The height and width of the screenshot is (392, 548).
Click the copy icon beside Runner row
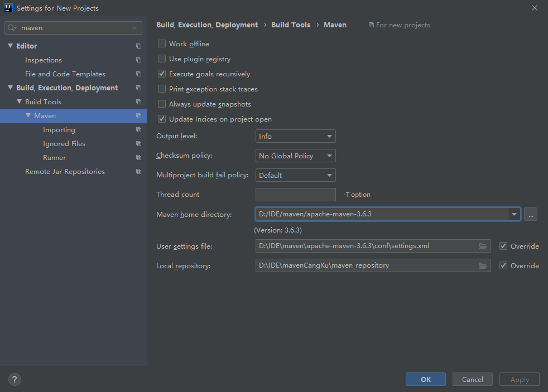tap(139, 158)
